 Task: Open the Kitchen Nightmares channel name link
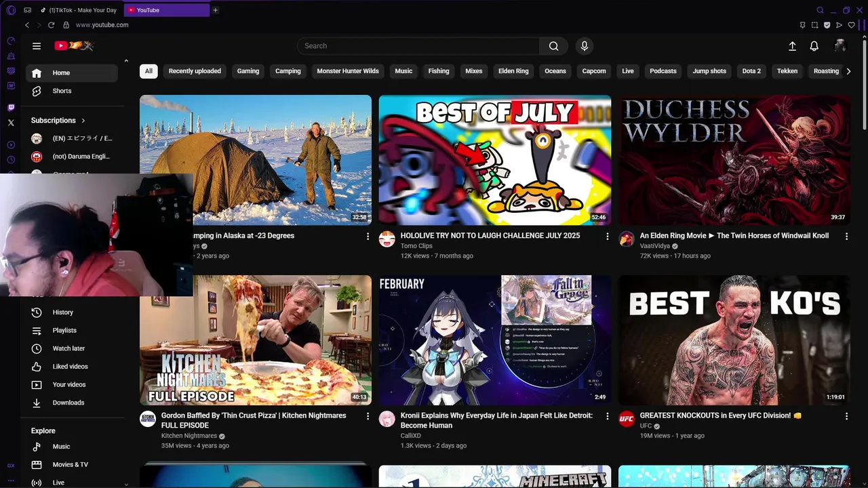[x=189, y=436]
